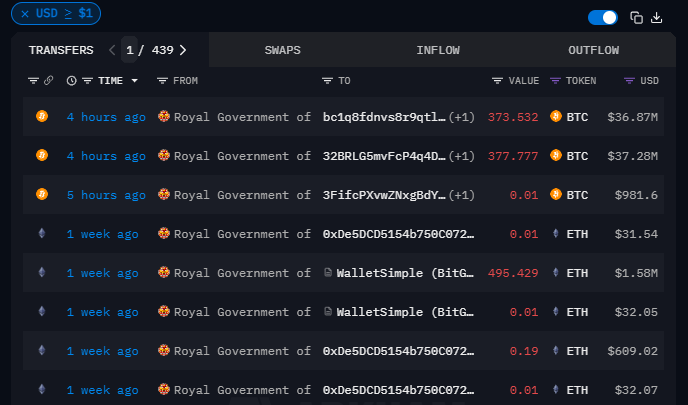Open the FROM column filter

tap(162, 81)
